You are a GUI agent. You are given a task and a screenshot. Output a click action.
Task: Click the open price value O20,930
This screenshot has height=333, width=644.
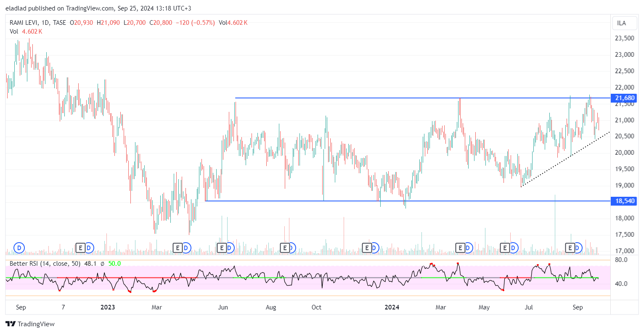click(81, 23)
